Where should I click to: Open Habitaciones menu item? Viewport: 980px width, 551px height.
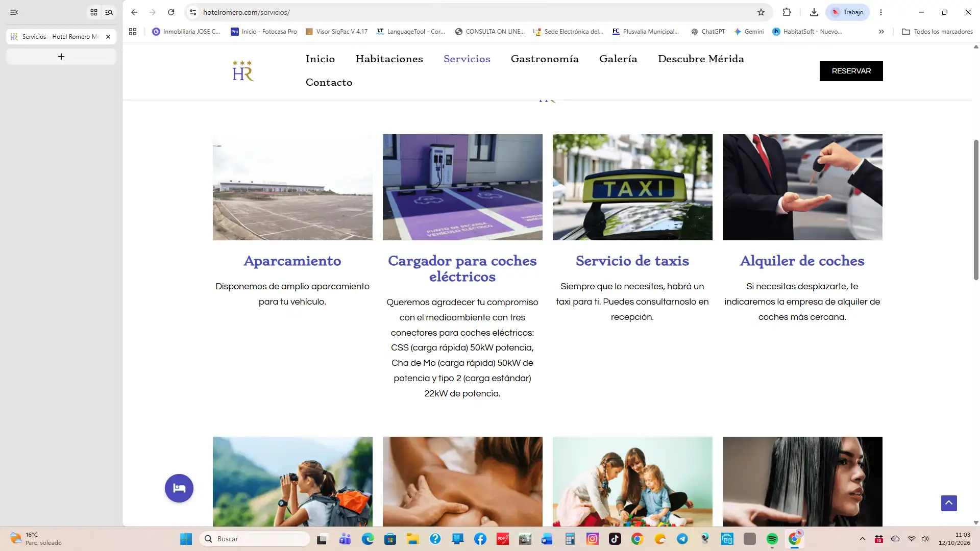[x=389, y=59]
